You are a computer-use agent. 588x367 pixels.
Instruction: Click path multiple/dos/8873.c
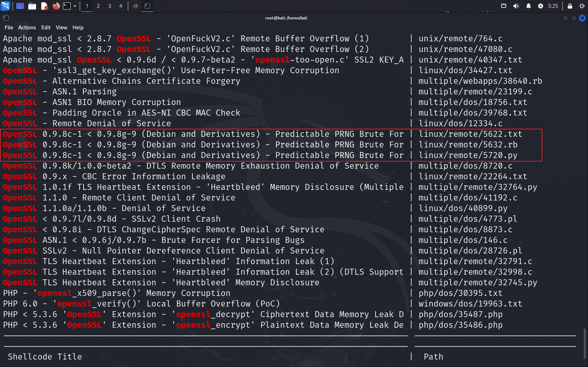pyautogui.click(x=466, y=229)
